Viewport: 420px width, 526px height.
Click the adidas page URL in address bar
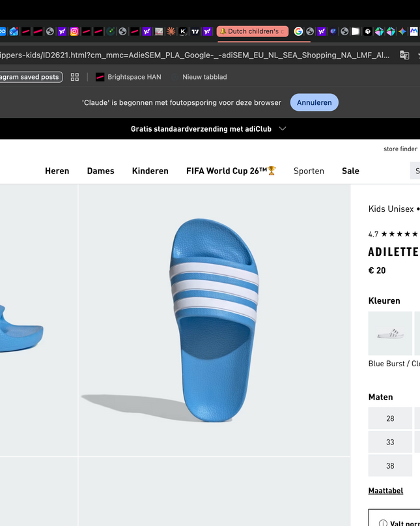(x=195, y=55)
